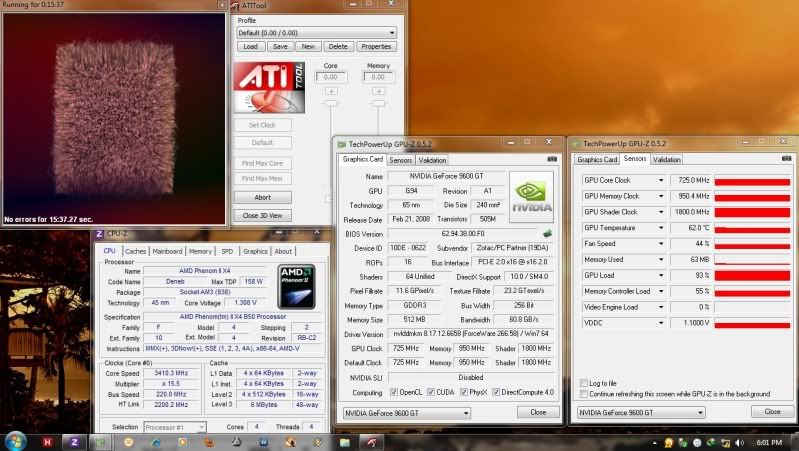This screenshot has height=451, width=799.
Task: Open GPU selector dropdown in Graphics Card window
Action: coord(407,413)
